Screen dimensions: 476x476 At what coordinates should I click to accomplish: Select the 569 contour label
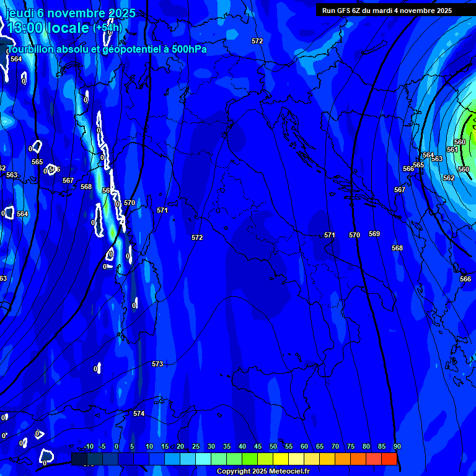pos(374,234)
